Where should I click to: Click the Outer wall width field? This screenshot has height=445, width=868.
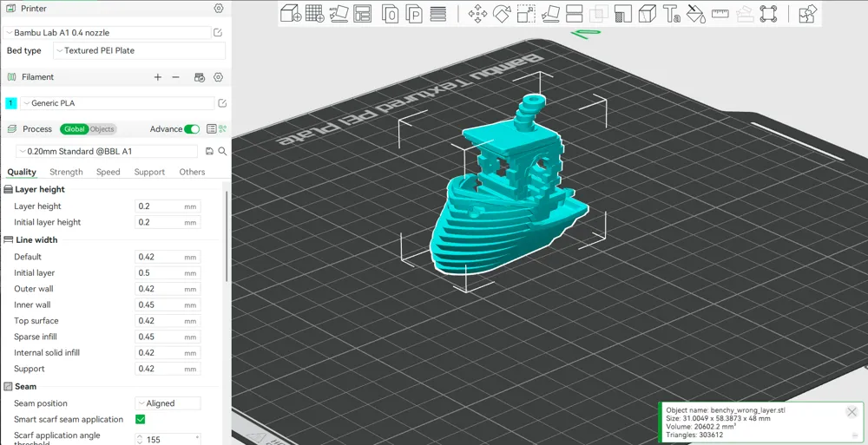[168, 289]
